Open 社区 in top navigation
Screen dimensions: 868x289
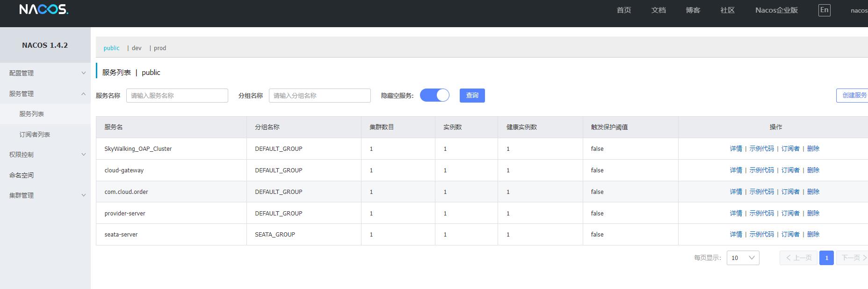click(728, 10)
